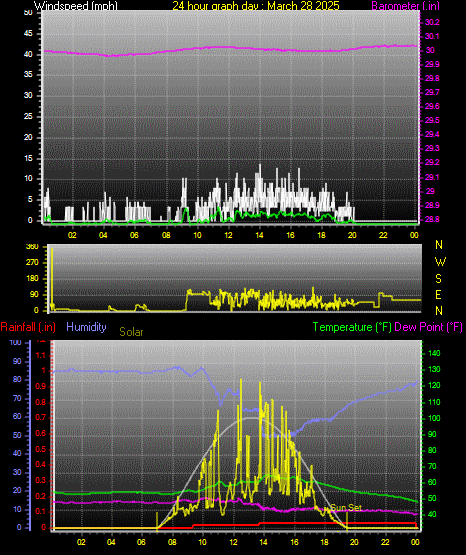
Task: Click hour 14 on windspeed time axis
Action: pos(259,235)
